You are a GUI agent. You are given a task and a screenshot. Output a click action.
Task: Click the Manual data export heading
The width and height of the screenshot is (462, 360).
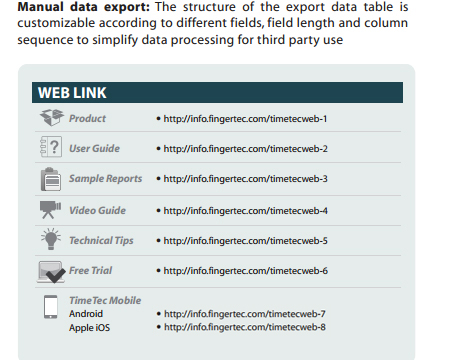click(x=84, y=7)
